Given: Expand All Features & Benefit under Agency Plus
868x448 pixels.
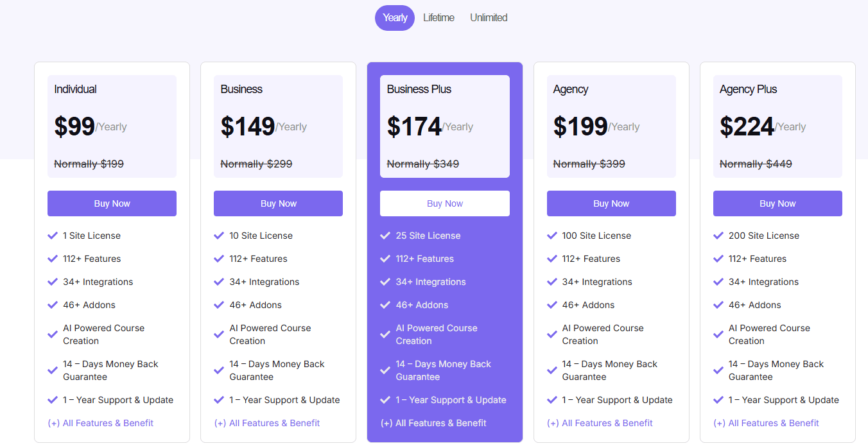Looking at the screenshot, I should click(767, 422).
